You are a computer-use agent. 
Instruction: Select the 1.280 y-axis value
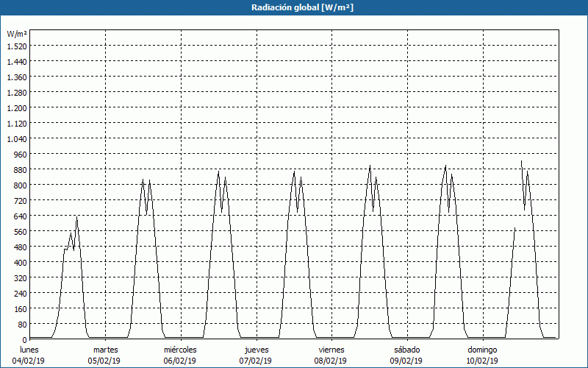17,93
